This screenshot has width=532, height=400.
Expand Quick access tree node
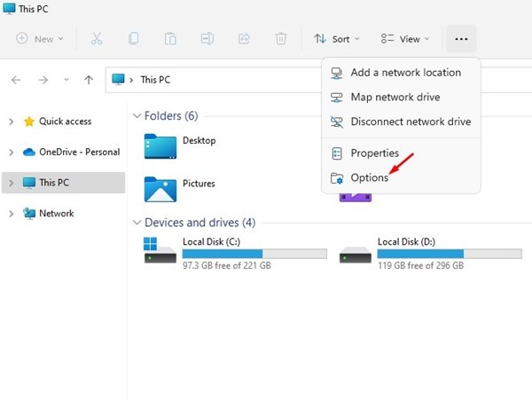[x=12, y=122]
